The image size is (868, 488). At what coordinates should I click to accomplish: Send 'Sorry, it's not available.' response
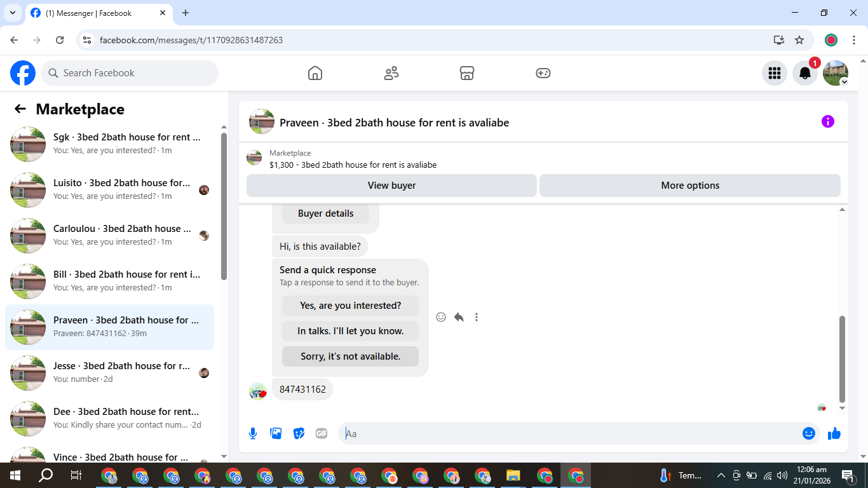[351, 356]
